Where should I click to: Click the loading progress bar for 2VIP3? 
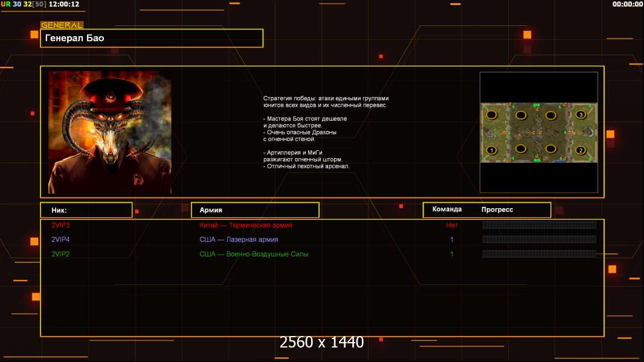point(539,224)
